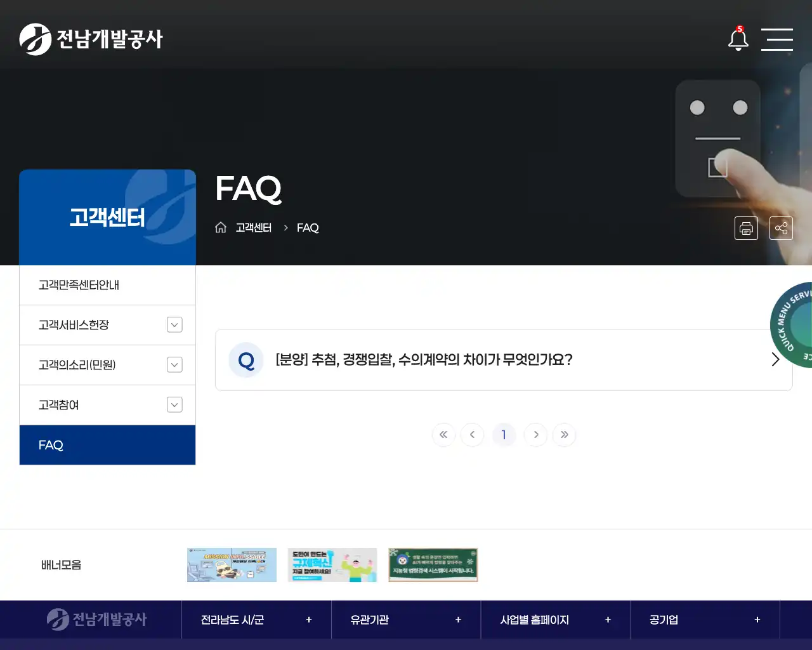
Task: Open 전라남도 시/군 footer dropdown
Action: point(256,620)
